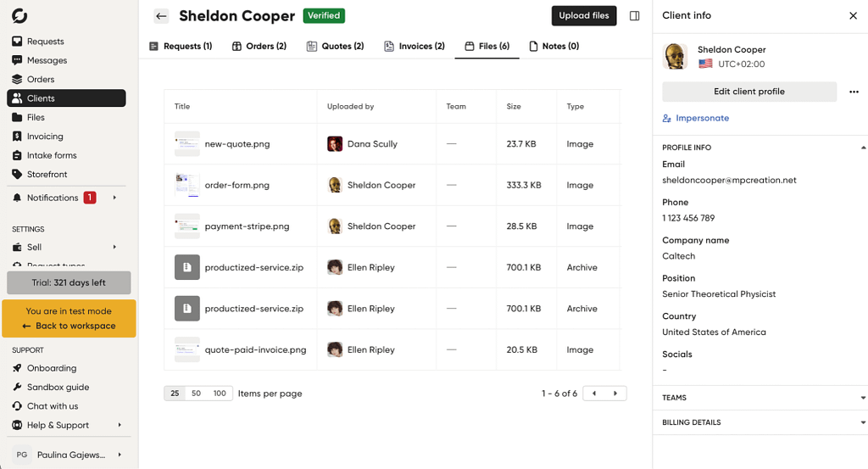Select the Files (6) tab

487,46
